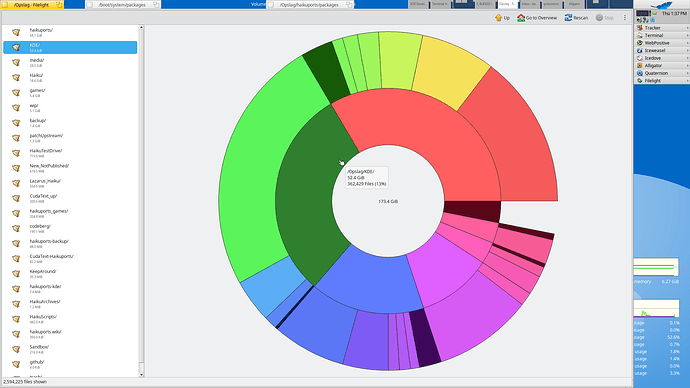This screenshot has height=388, width=690.
Task: Click the Rescan refresh icon
Action: coord(568,18)
